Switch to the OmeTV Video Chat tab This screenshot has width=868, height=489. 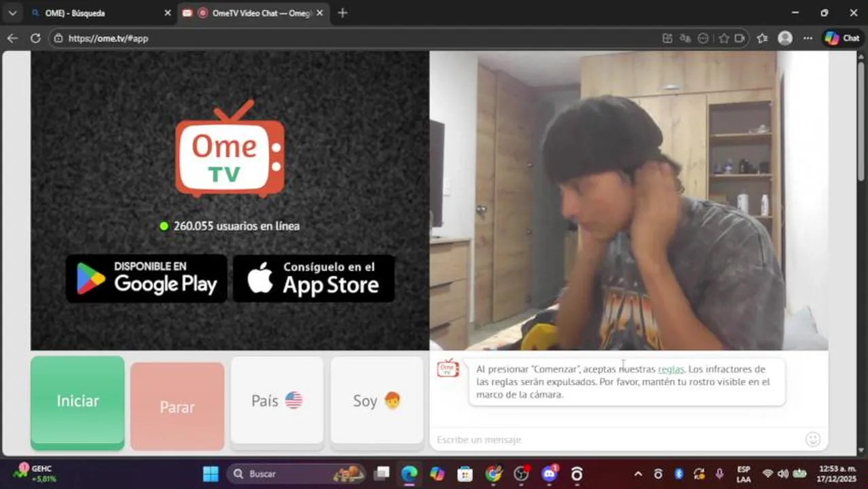(253, 13)
